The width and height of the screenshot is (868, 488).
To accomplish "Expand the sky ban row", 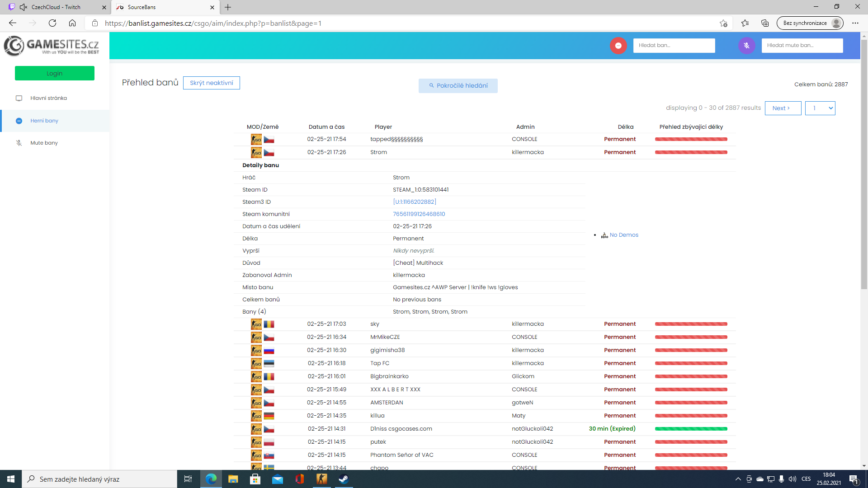I will (375, 324).
